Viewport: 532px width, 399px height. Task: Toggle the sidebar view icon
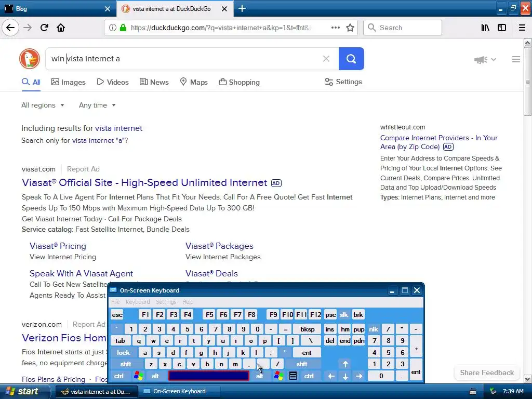click(x=502, y=28)
